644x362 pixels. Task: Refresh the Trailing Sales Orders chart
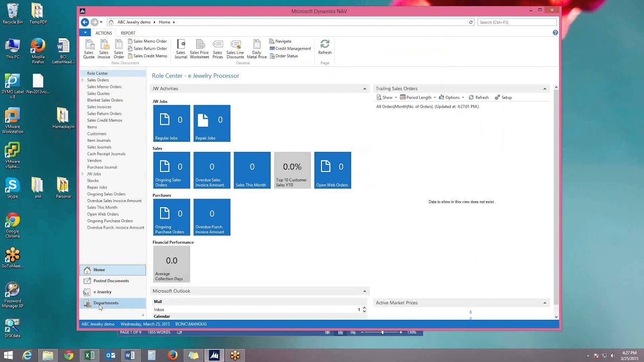478,98
